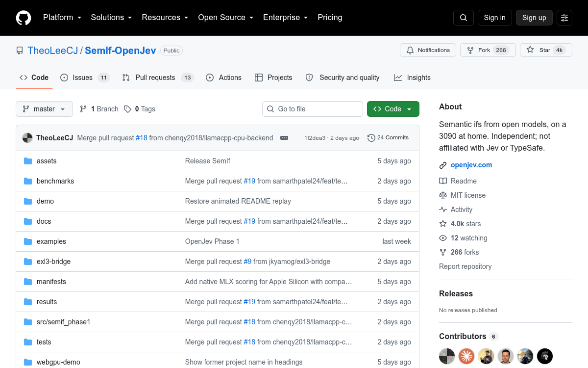View 24 Commits history

click(388, 138)
